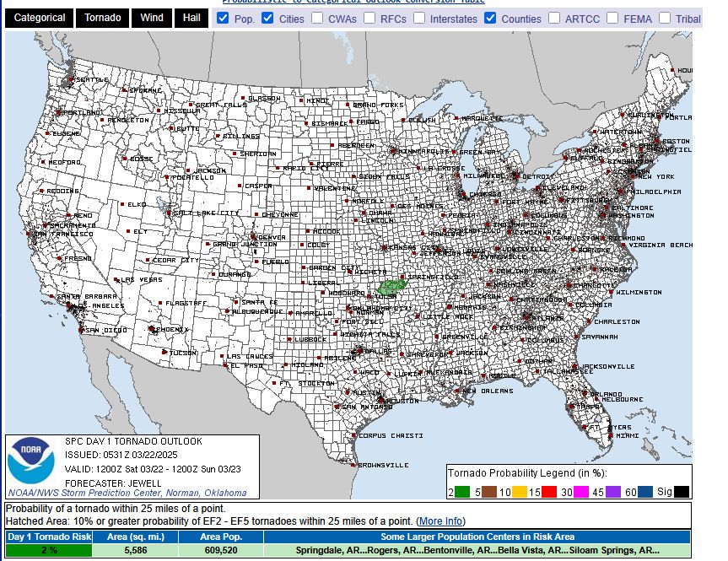The width and height of the screenshot is (728, 561).
Task: Toggle the Tribal overlay checkbox
Action: (665, 18)
